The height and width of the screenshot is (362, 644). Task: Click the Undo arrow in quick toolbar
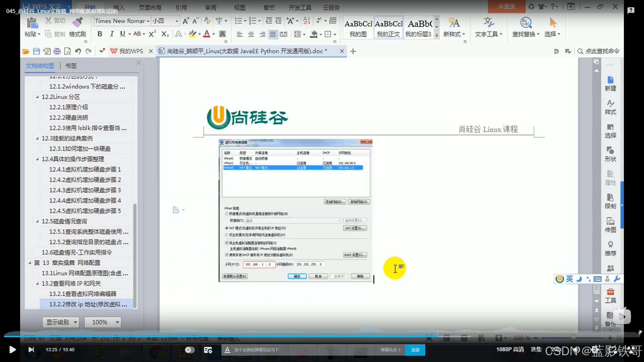(78, 51)
